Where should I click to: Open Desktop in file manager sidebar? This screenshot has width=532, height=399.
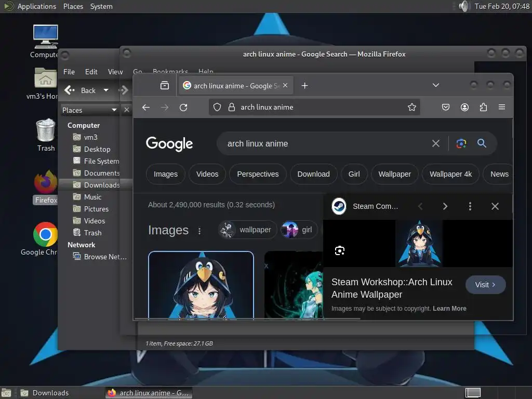97,149
